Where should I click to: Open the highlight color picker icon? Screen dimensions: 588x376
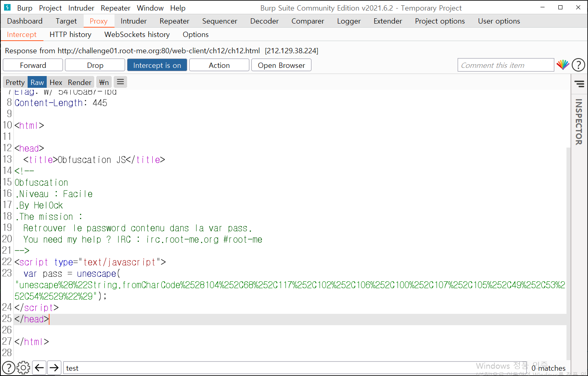(x=563, y=65)
